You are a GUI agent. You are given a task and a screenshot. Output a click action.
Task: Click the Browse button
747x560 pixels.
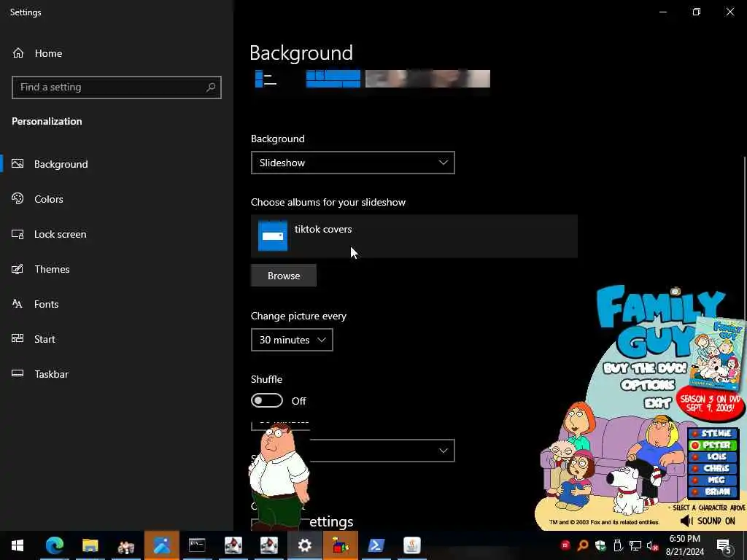point(284,276)
